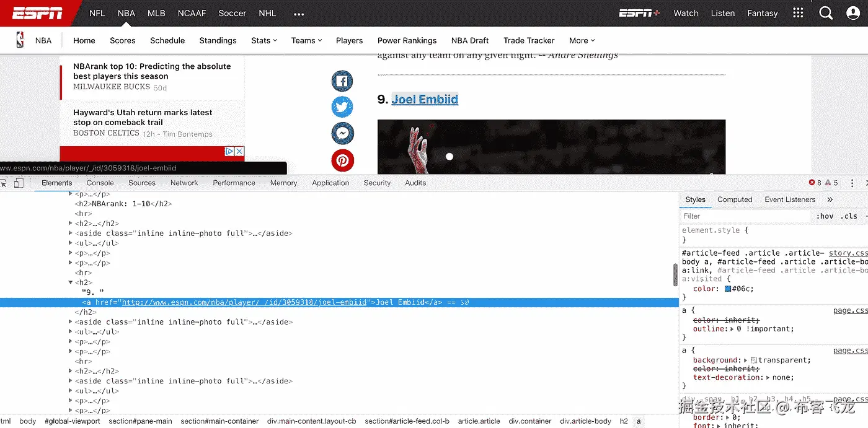Click the search magnifier icon
This screenshot has height=428, width=868.
coord(826,13)
